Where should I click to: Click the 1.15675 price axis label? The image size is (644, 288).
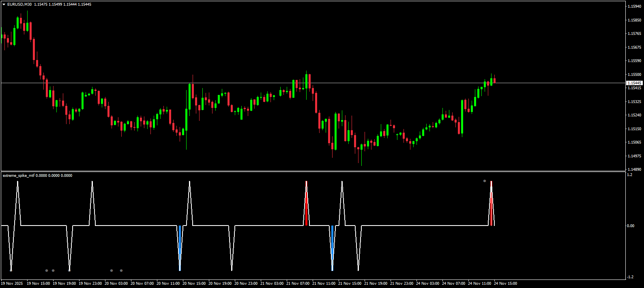point(634,47)
